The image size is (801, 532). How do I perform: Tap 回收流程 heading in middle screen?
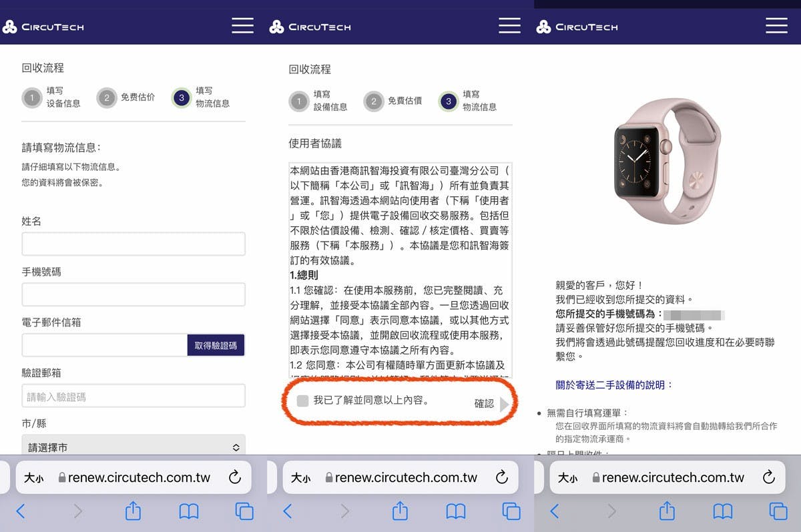coord(310,69)
